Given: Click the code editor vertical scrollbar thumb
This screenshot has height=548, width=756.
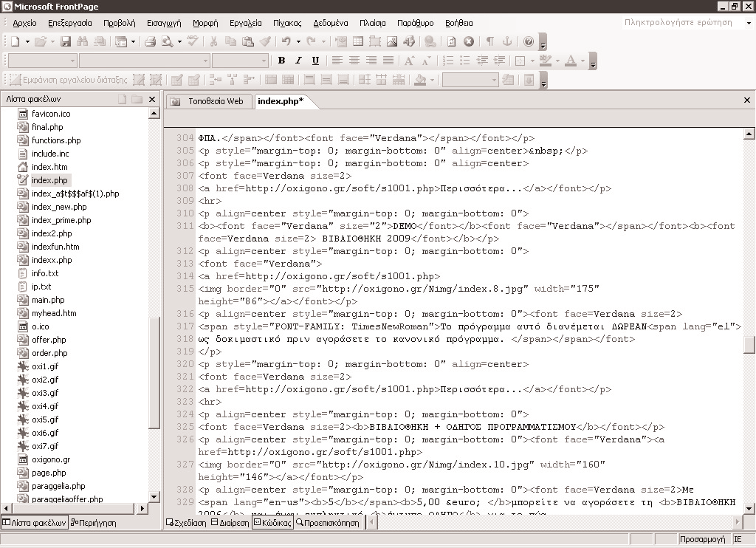Looking at the screenshot, I should (x=749, y=346).
